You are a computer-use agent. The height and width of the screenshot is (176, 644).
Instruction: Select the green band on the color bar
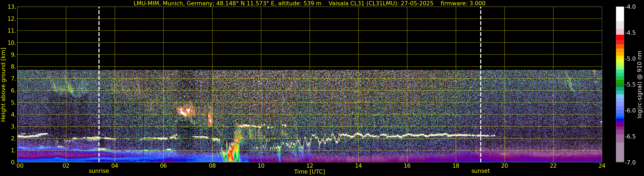pos(620,82)
